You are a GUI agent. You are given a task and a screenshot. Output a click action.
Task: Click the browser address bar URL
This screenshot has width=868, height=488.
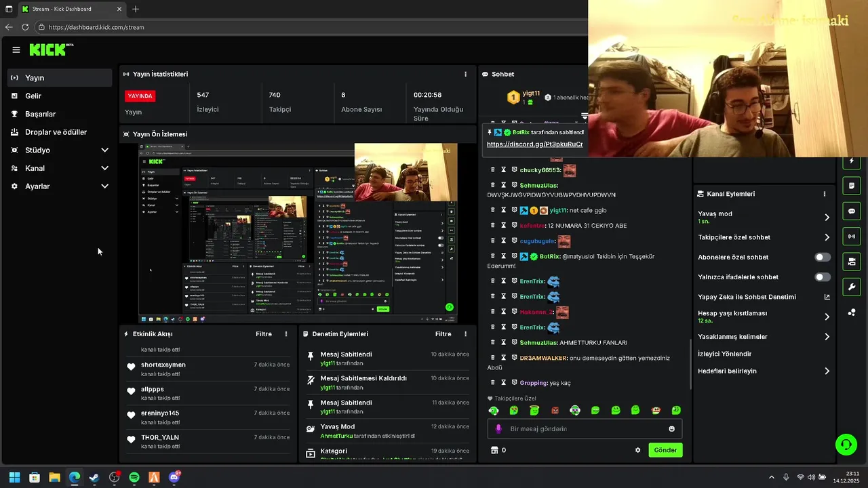click(96, 27)
